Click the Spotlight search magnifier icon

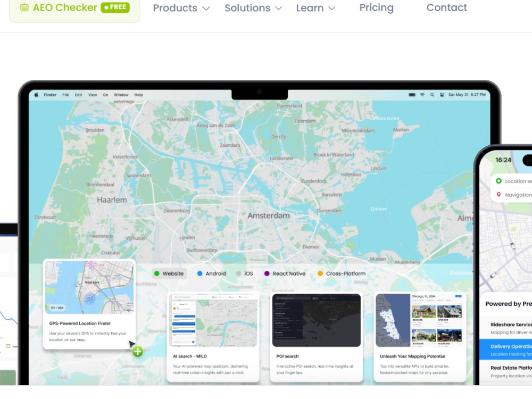point(432,95)
